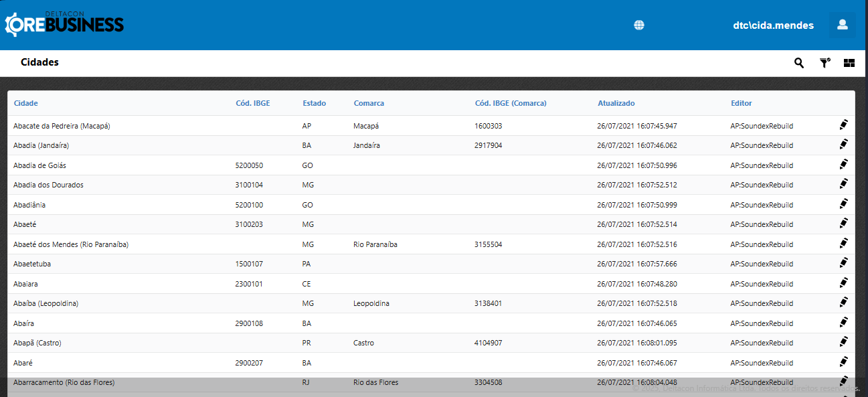Image resolution: width=868 pixels, height=397 pixels.
Task: Open the filter funnel icon
Action: pos(824,63)
